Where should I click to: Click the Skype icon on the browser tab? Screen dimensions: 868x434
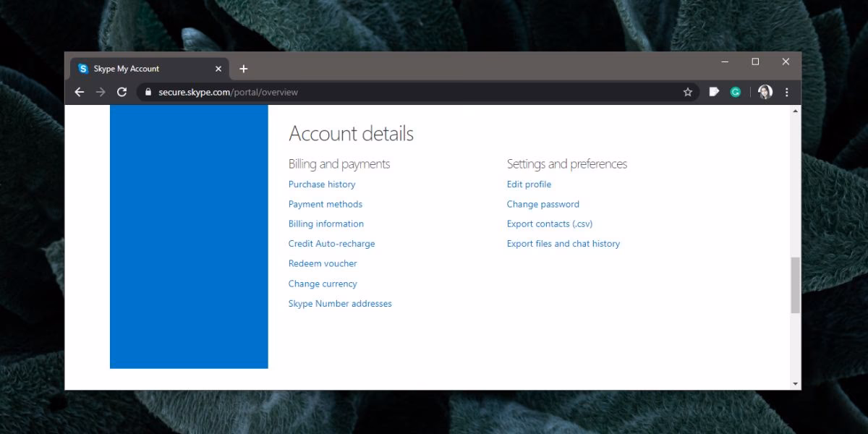click(x=84, y=68)
